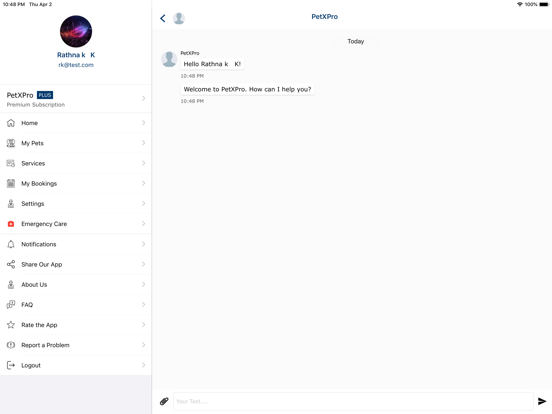Select Services in the side menu
552x414 pixels.
76,163
